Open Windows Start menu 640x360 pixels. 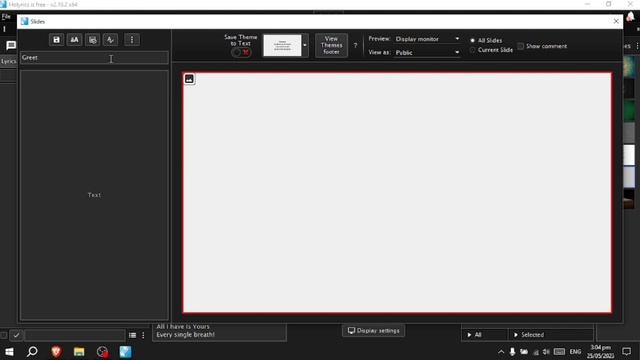[x=9, y=351]
